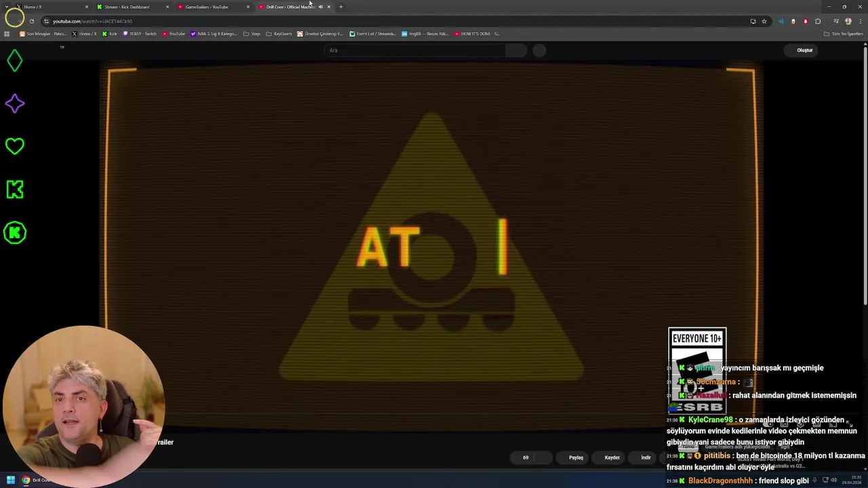Click the taskbar volume speaker icon
Screen dimensions: 868x488
coord(833,480)
